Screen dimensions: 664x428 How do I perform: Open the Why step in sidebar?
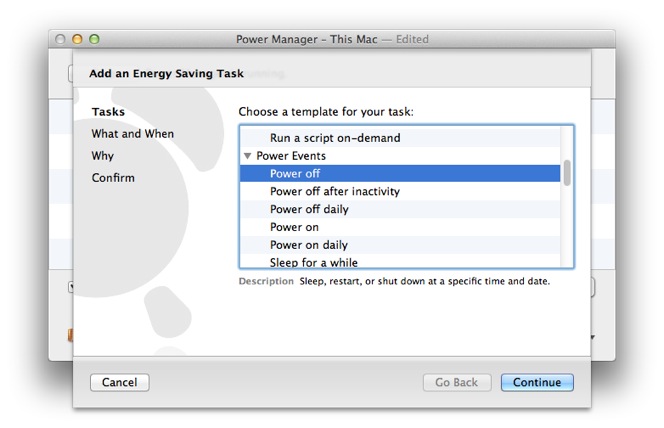coord(102,156)
